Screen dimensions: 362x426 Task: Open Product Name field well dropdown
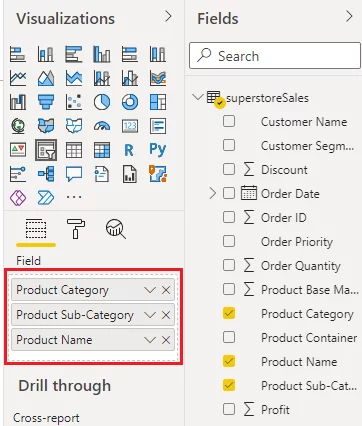(150, 340)
